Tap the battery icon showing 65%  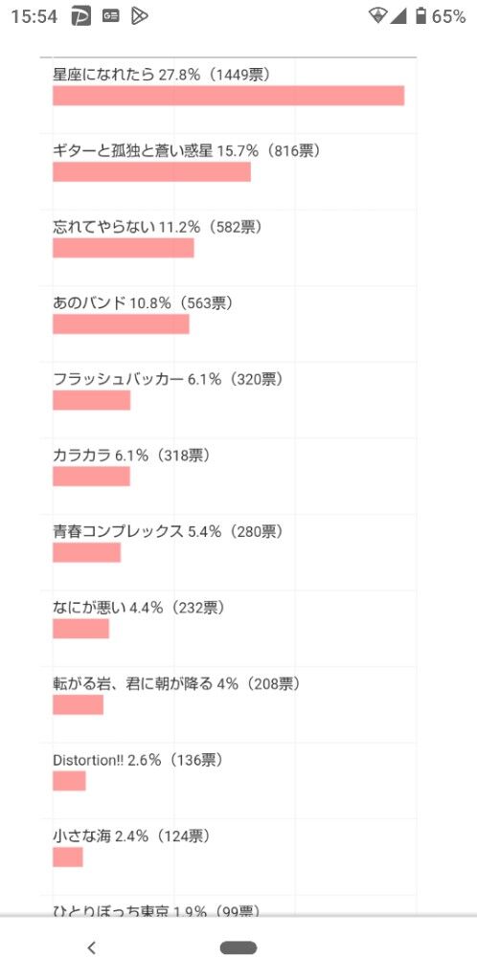tap(420, 16)
